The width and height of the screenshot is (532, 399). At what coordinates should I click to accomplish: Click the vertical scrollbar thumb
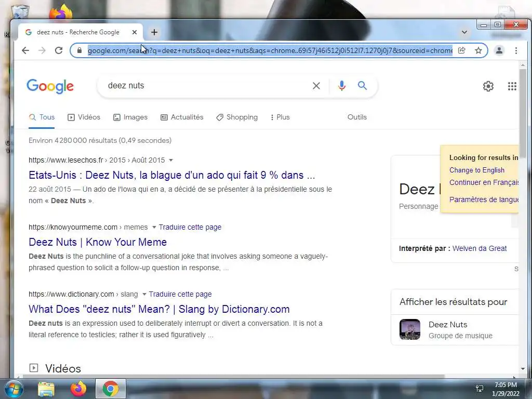(x=523, y=112)
